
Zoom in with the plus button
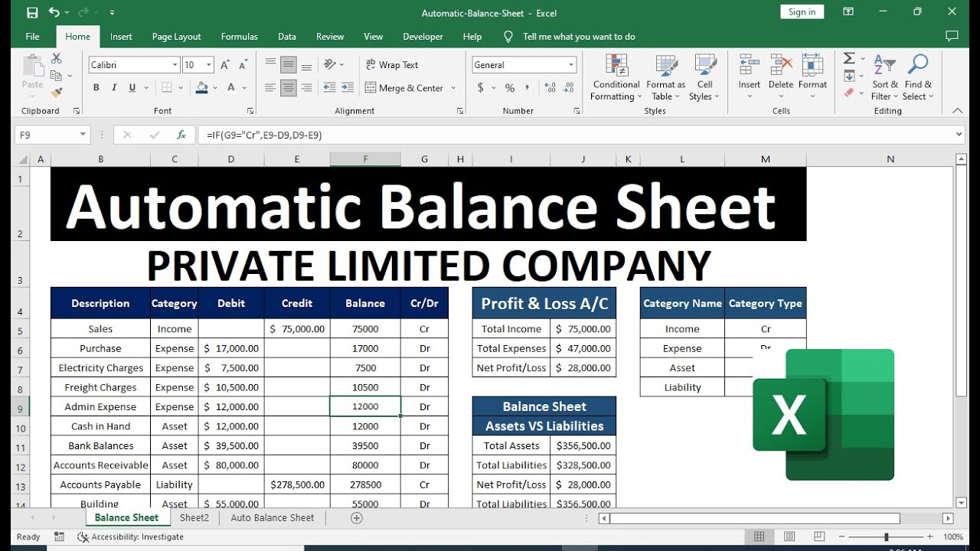tap(930, 536)
